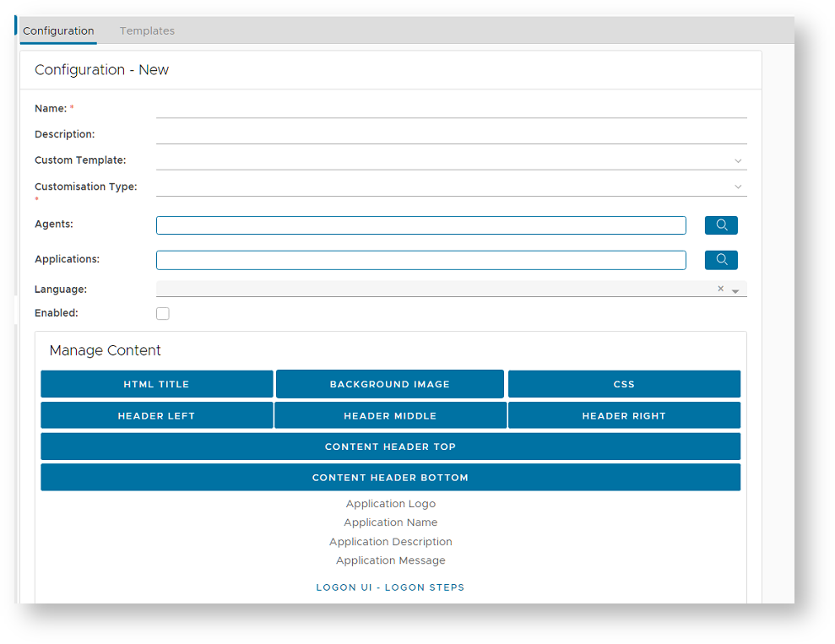Select the Configuration tab

[58, 31]
